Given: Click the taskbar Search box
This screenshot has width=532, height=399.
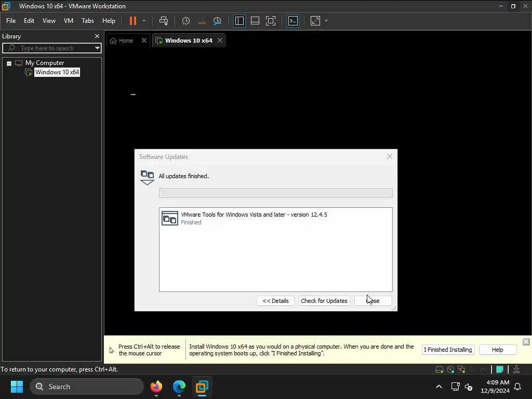Looking at the screenshot, I should point(87,387).
